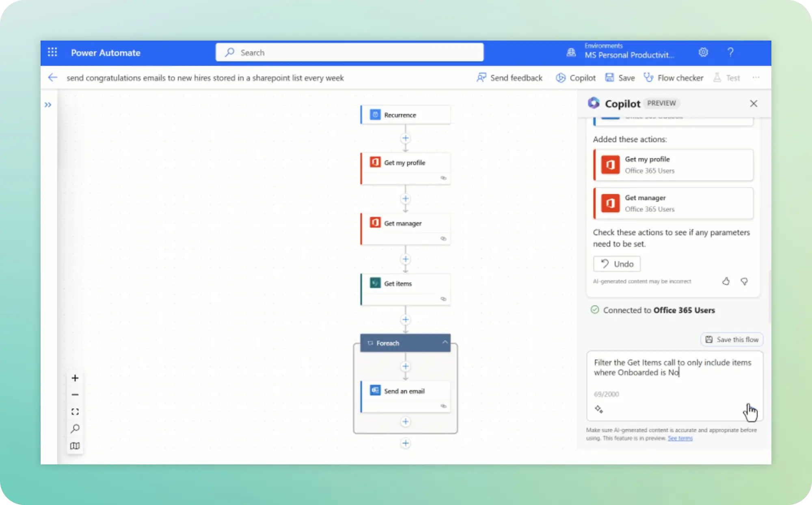Click the 69/2000 character counter

click(606, 394)
